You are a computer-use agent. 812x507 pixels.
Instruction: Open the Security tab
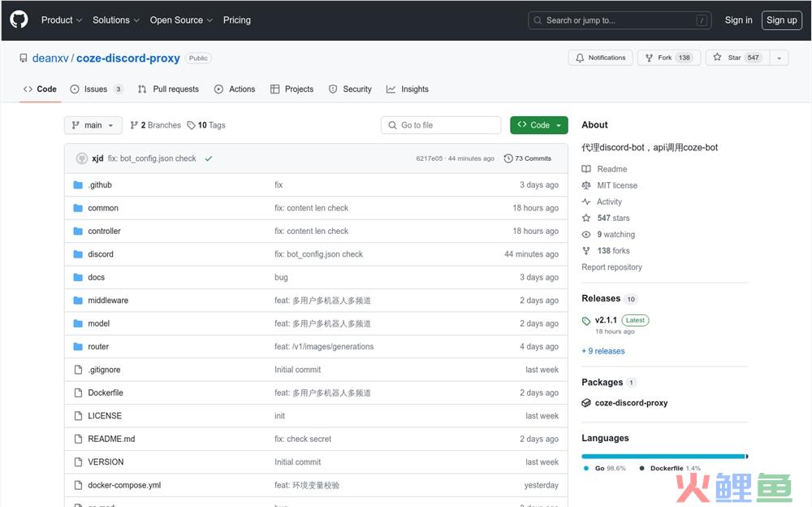click(350, 89)
